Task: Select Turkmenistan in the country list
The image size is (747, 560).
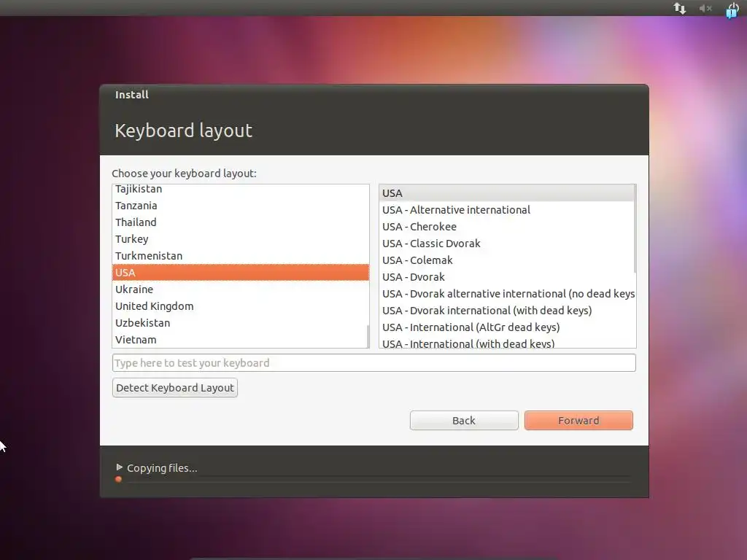Action: click(x=241, y=256)
